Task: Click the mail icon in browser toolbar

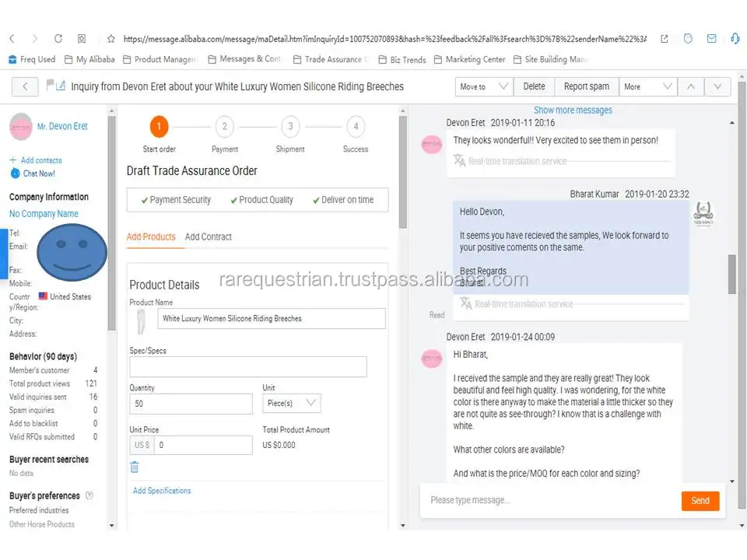Action: [711, 38]
